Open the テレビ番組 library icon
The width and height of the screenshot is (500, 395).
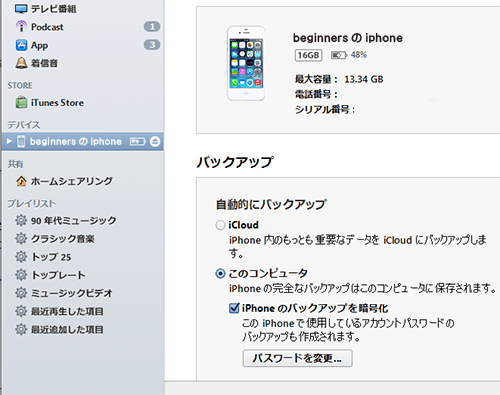click(21, 9)
